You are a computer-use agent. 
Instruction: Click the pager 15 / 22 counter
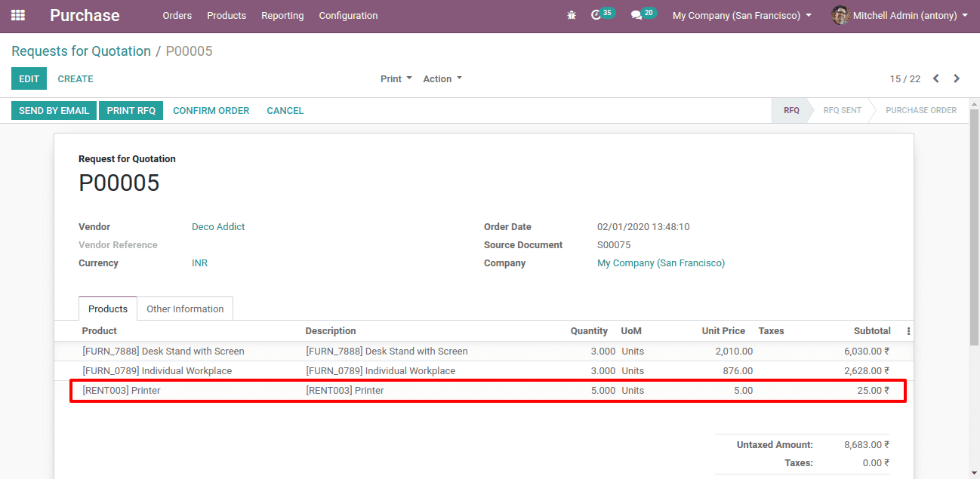click(905, 78)
